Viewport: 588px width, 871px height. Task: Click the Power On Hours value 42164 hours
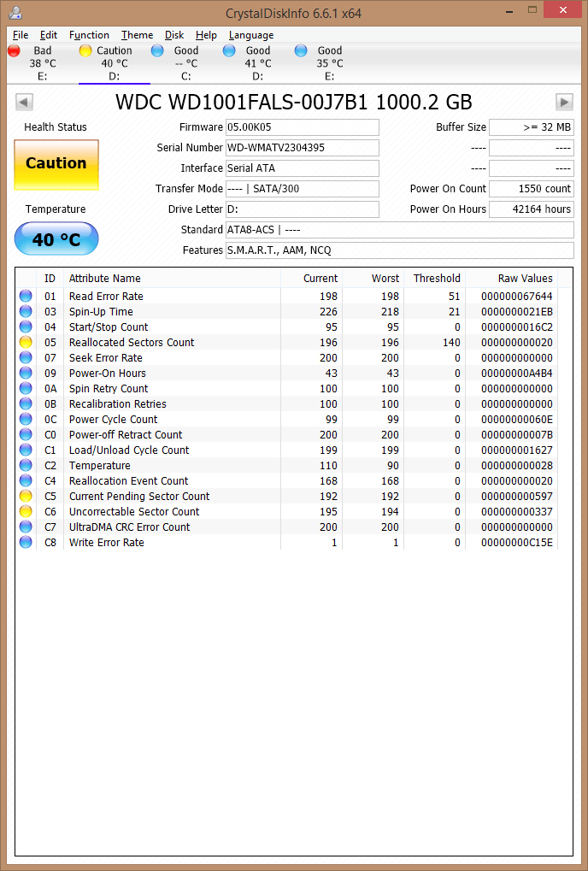tap(532, 209)
